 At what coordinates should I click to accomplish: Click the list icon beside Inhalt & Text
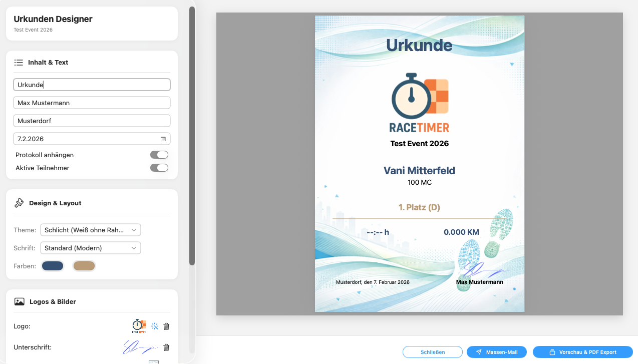[x=19, y=63]
